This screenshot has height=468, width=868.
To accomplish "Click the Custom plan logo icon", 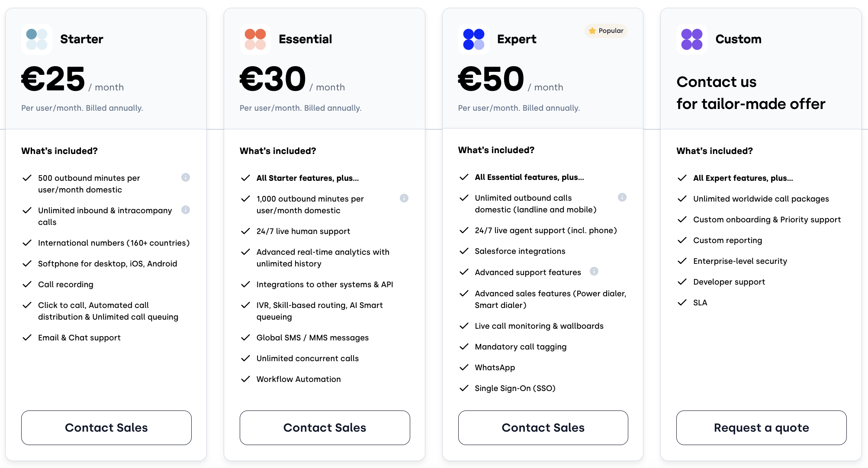I will click(691, 39).
